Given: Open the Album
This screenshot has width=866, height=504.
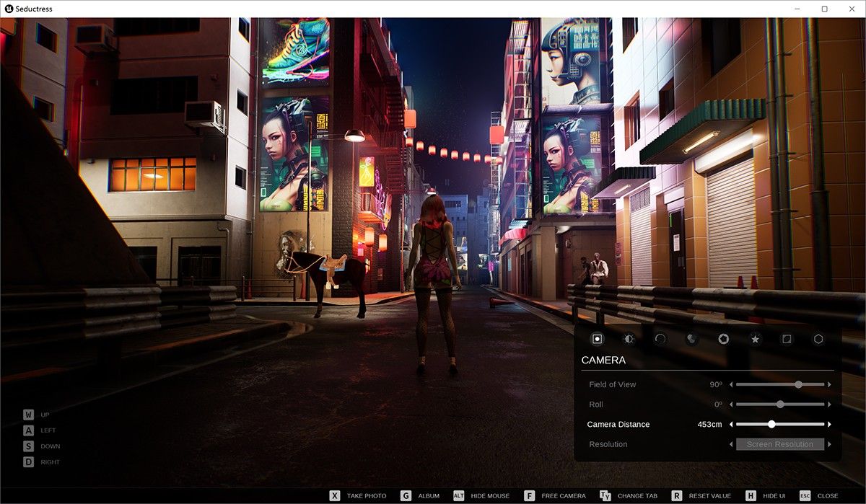Looking at the screenshot, I should pos(406,496).
